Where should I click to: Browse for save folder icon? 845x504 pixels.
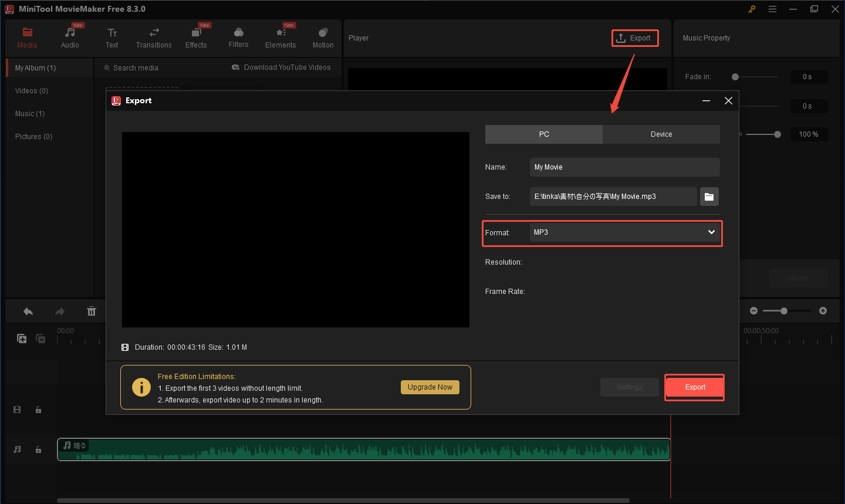(709, 197)
